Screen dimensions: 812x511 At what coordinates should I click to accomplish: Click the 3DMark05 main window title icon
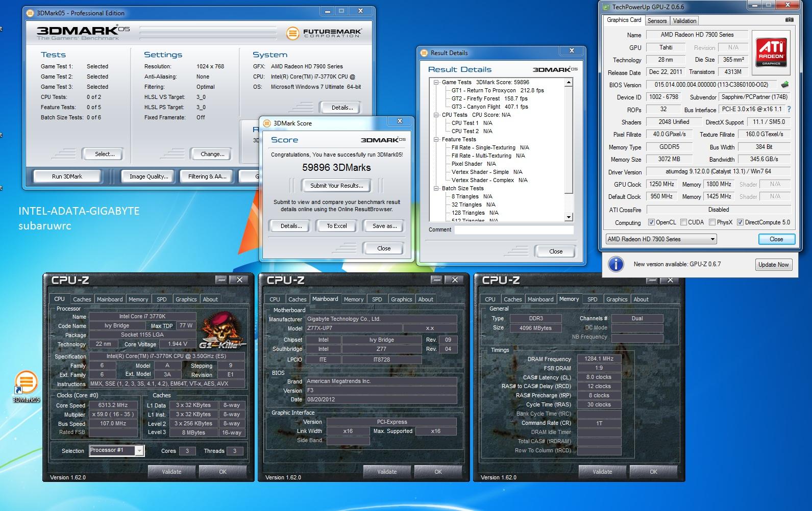tap(30, 13)
